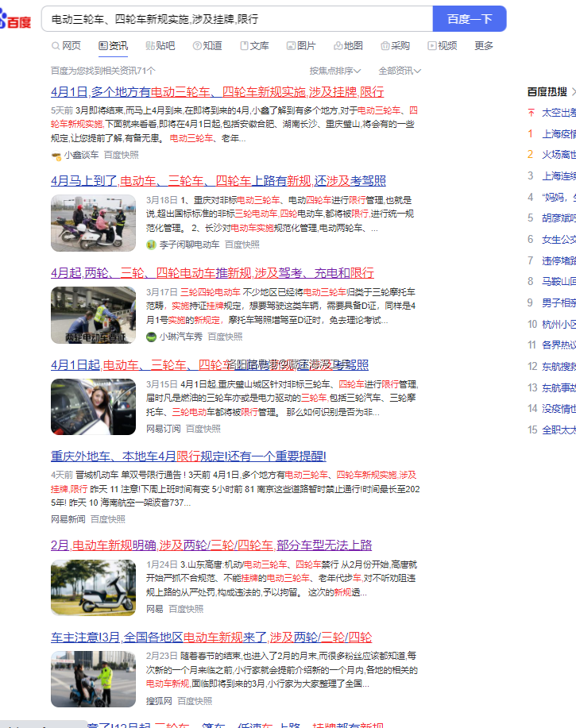Open the 视频 tab
The width and height of the screenshot is (576, 728).
pos(443,45)
